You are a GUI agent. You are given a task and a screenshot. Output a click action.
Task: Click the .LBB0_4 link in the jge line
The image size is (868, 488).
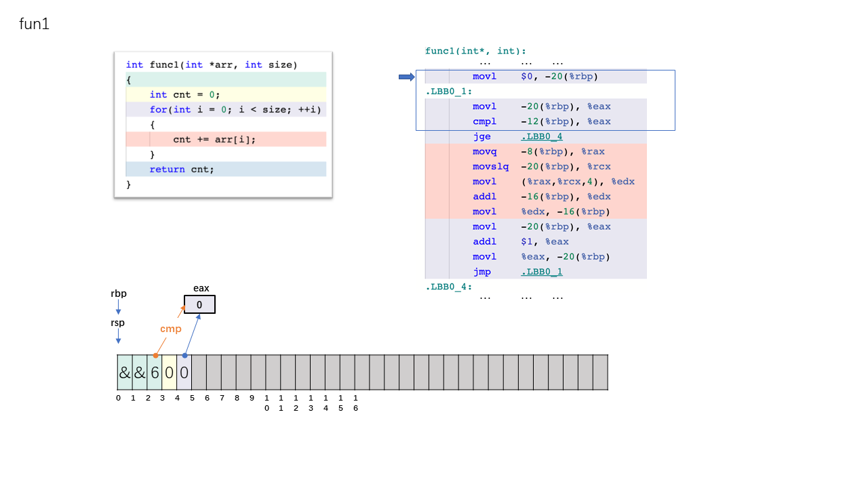[542, 136]
